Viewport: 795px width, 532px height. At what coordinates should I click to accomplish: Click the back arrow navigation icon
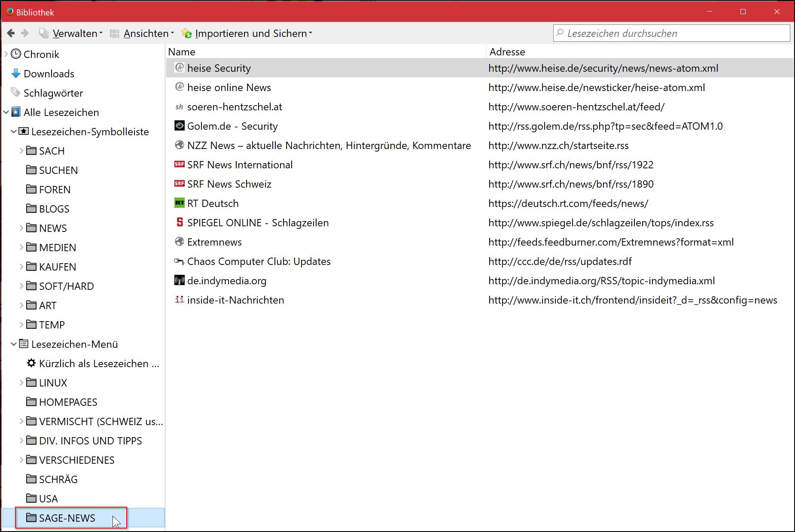point(11,33)
